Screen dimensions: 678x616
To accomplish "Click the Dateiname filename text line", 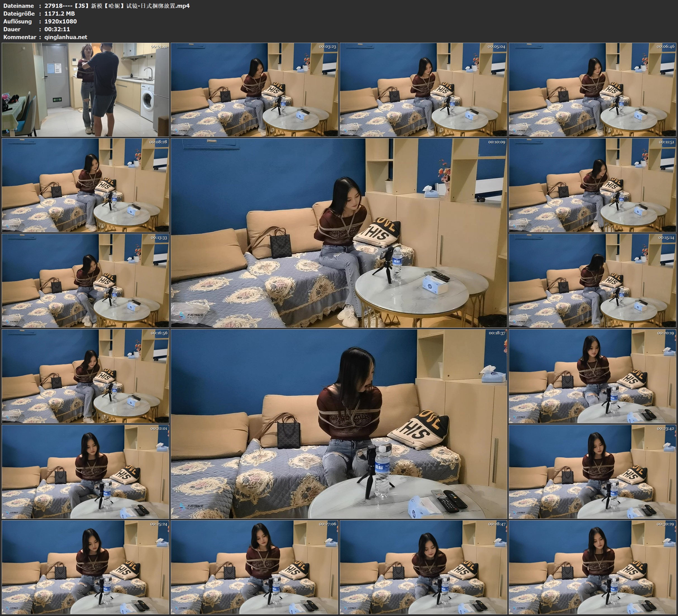I will pos(117,6).
